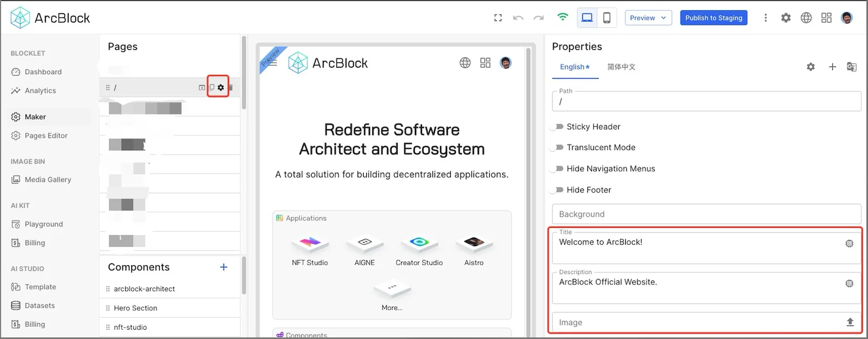868x339 pixels.
Task: Switch to desktop preview mode
Action: (587, 18)
